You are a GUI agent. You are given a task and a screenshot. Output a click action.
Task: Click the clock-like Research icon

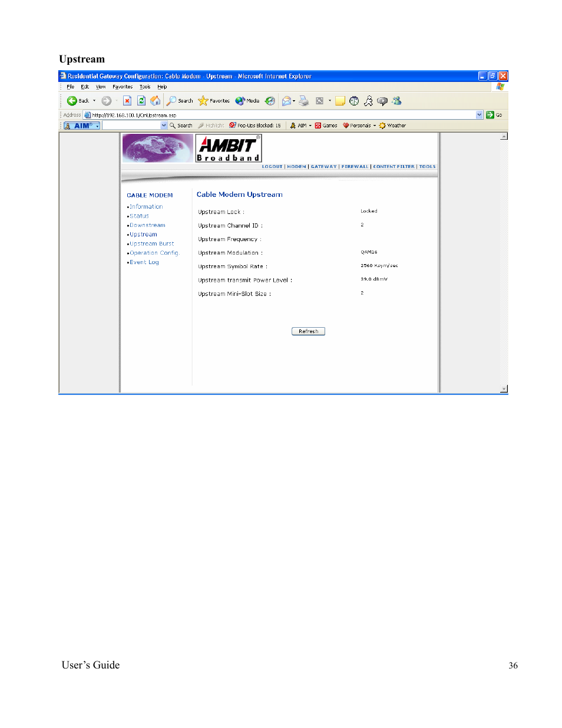click(354, 101)
